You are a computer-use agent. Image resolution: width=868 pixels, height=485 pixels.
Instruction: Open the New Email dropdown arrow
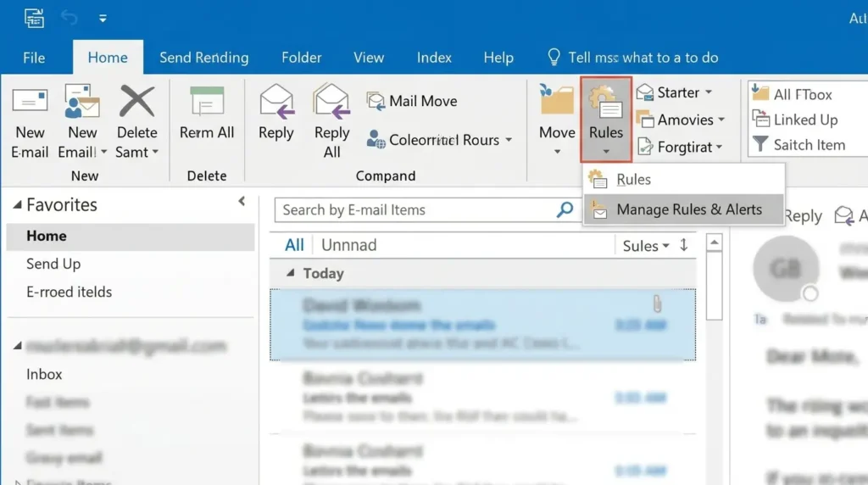pyautogui.click(x=103, y=152)
